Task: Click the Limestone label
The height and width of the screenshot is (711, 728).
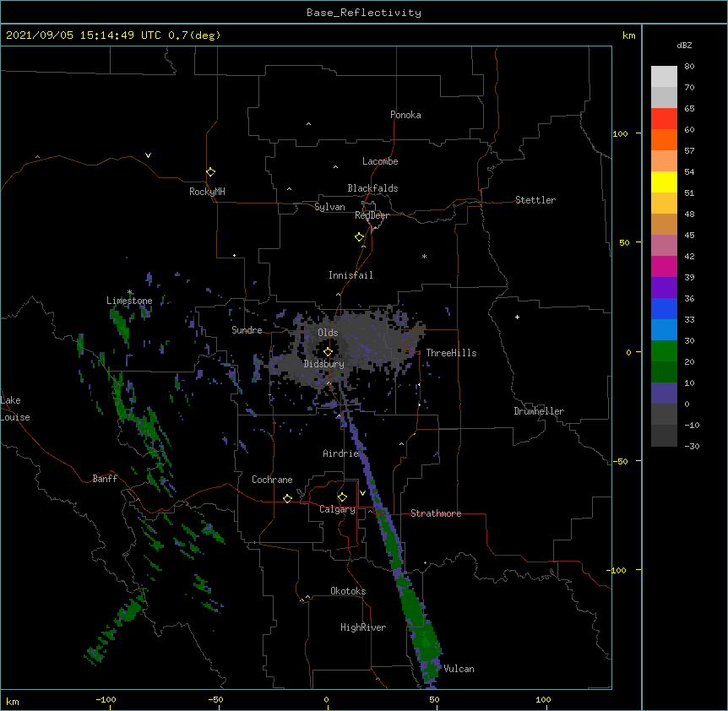Action: (129, 301)
